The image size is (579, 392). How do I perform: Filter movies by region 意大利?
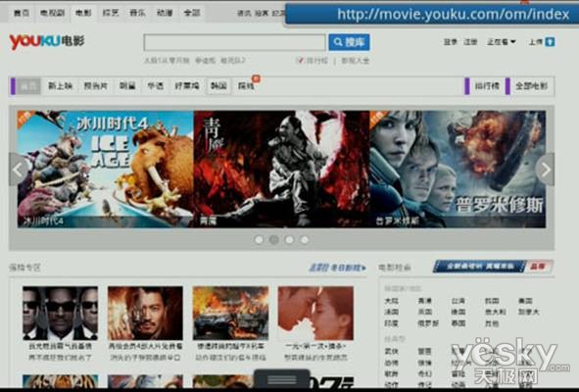point(495,313)
